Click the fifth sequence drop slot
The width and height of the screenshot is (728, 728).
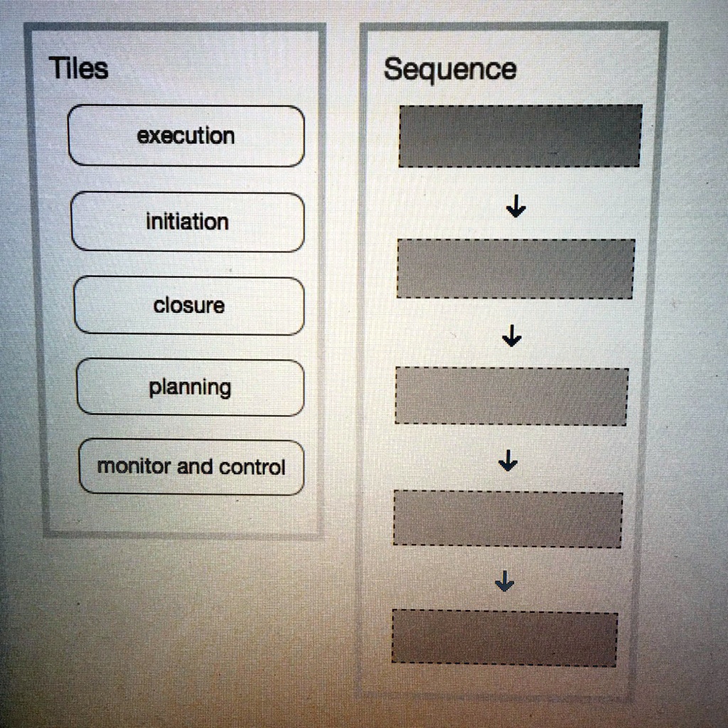click(x=505, y=638)
